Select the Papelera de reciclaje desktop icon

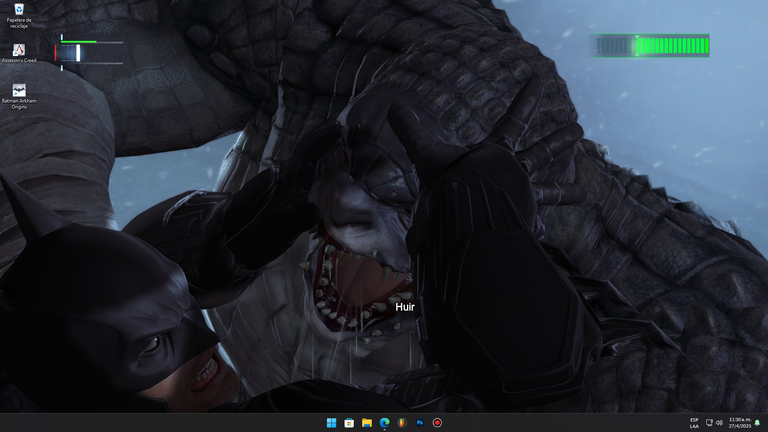19,16
